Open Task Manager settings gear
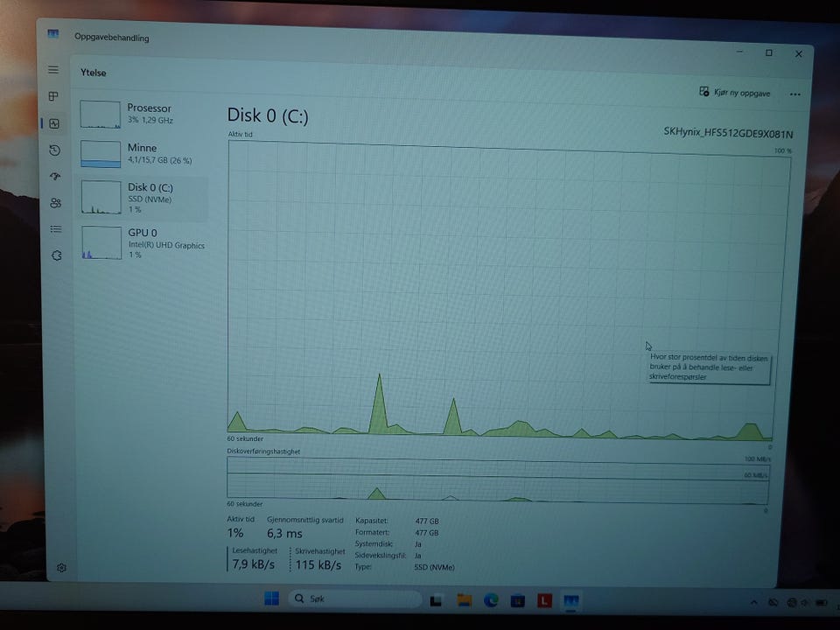The width and height of the screenshot is (840, 630). (61, 567)
